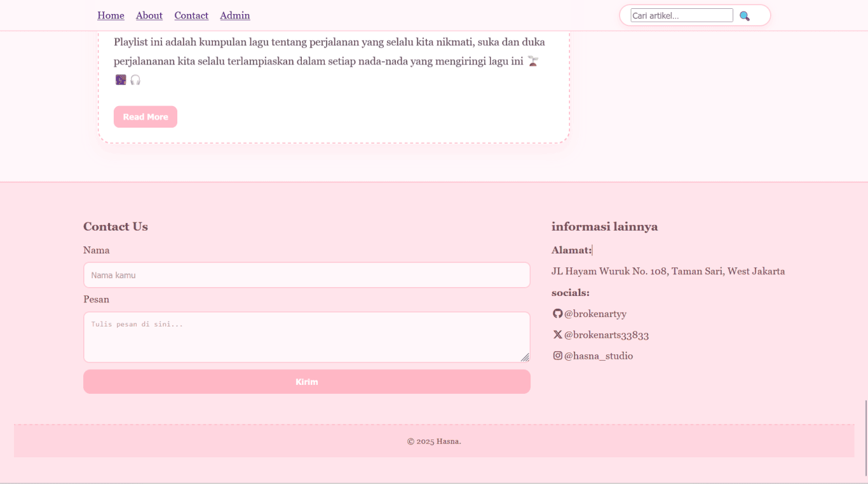Click the page's vertical scrollbar thumb

(865, 438)
